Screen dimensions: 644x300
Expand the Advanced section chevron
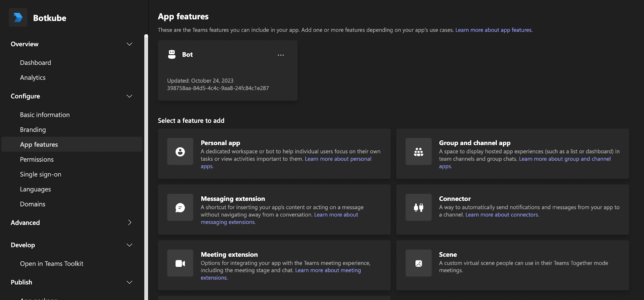(130, 222)
